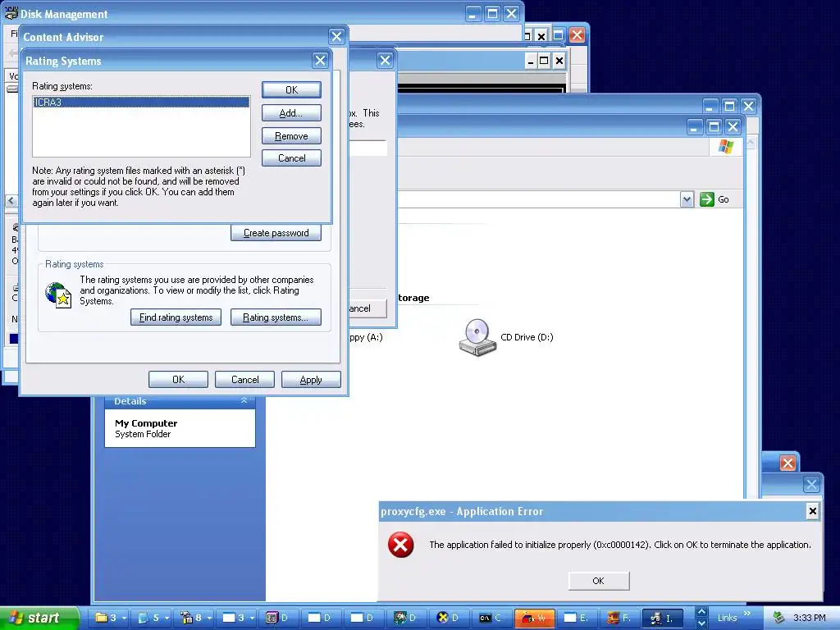Image resolution: width=840 pixels, height=630 pixels.
Task: Click the taskbar button labeled I.
Action: (662, 618)
